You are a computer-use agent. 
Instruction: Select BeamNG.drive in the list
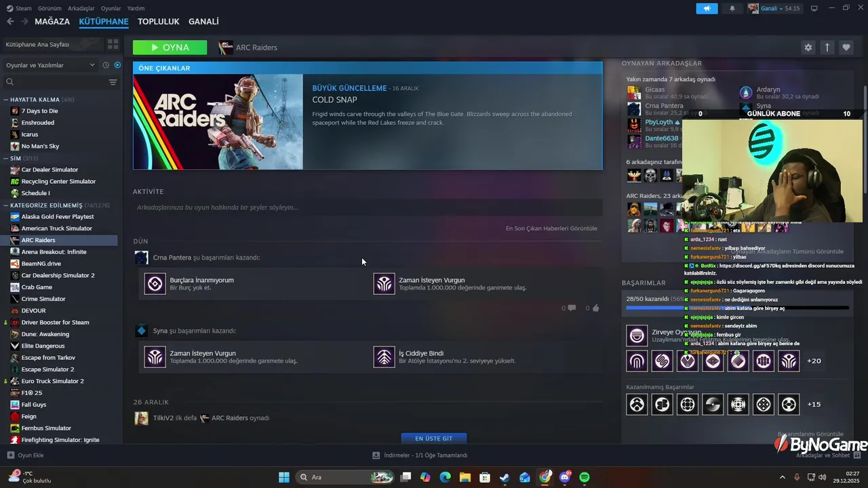[x=41, y=264]
